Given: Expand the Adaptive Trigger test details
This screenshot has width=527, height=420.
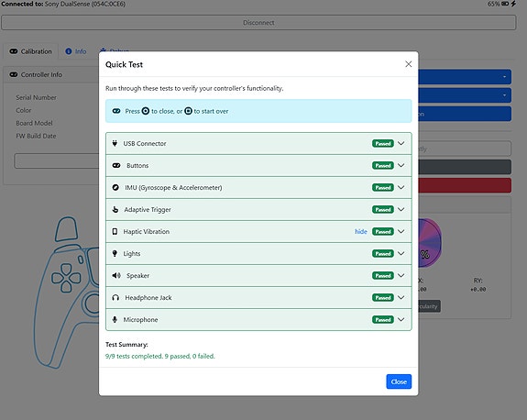Looking at the screenshot, I should pos(401,209).
